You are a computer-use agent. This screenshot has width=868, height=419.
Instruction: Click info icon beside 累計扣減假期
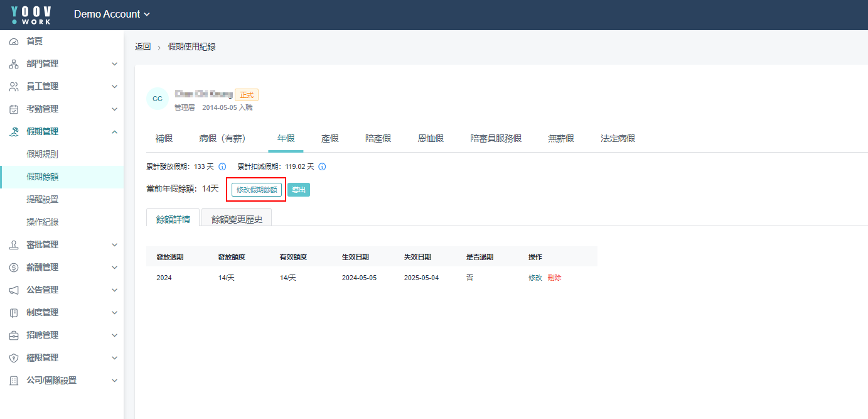[x=322, y=167]
